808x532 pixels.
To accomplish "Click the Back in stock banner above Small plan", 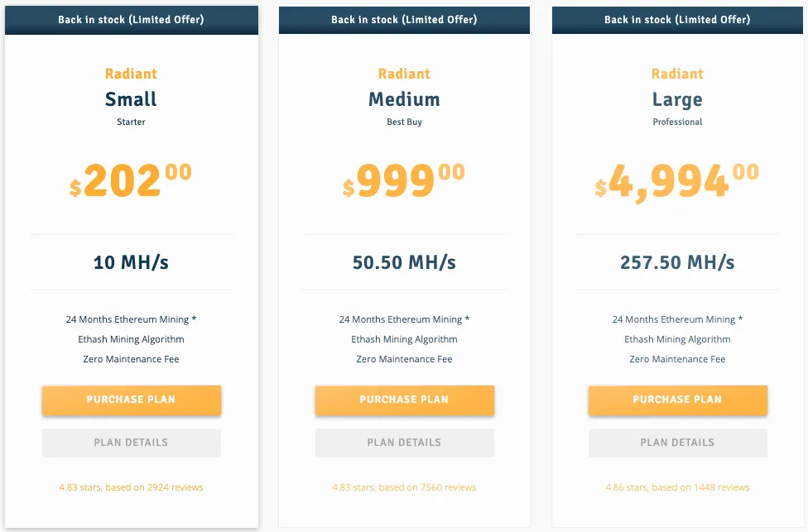I will 131,19.
